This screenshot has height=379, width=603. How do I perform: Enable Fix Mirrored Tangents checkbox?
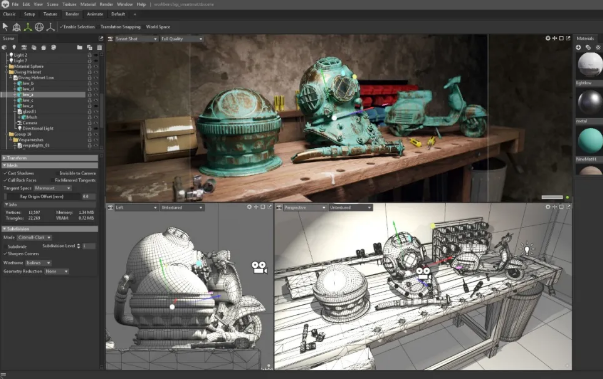click(52, 180)
